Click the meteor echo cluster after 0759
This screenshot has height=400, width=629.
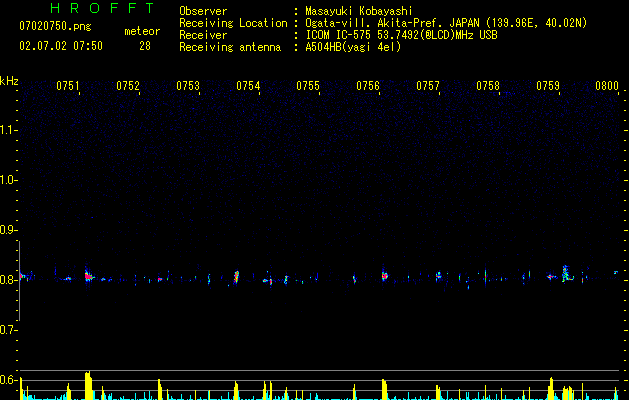click(566, 274)
